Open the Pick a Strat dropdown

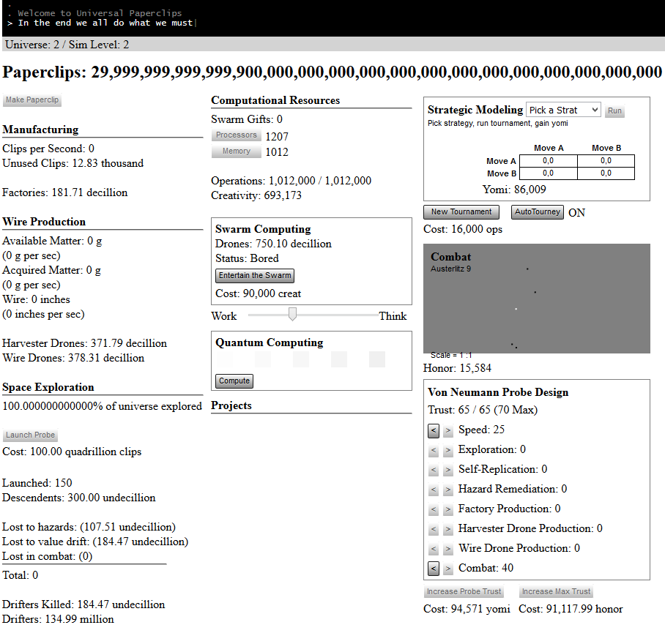[x=562, y=110]
